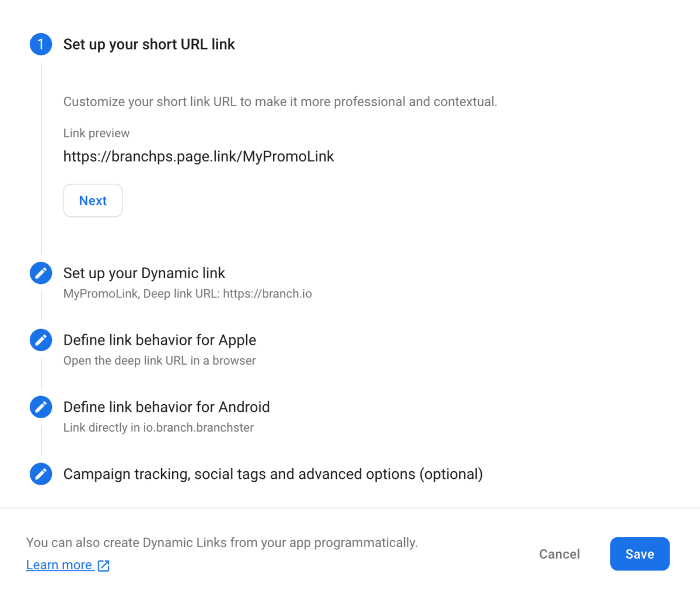700x606 pixels.
Task: Open the Learn more link
Action: (60, 565)
